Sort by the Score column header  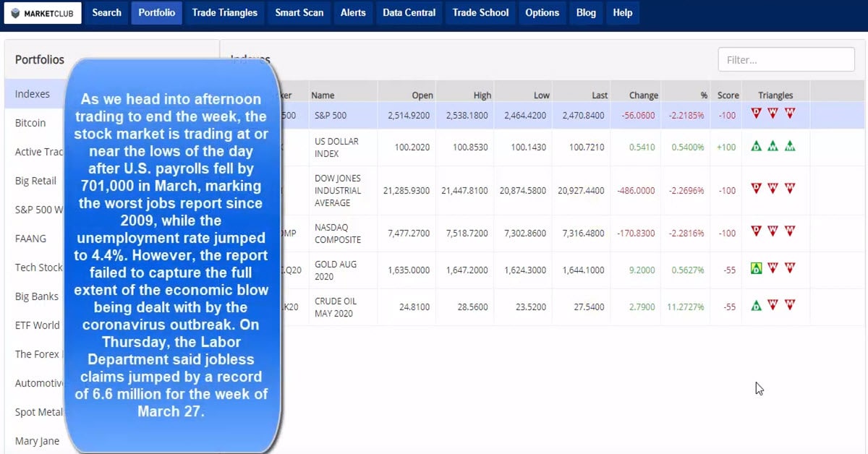point(728,95)
